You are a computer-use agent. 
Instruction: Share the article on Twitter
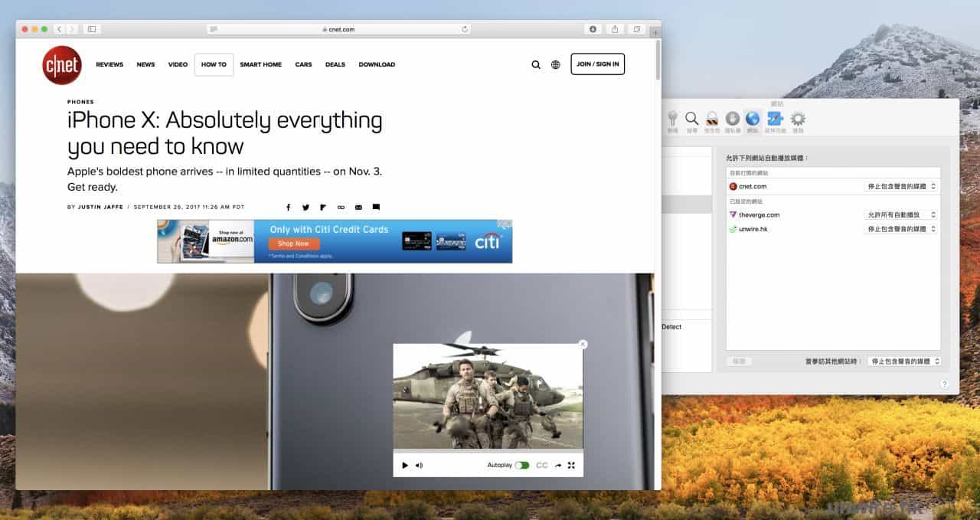tap(305, 208)
